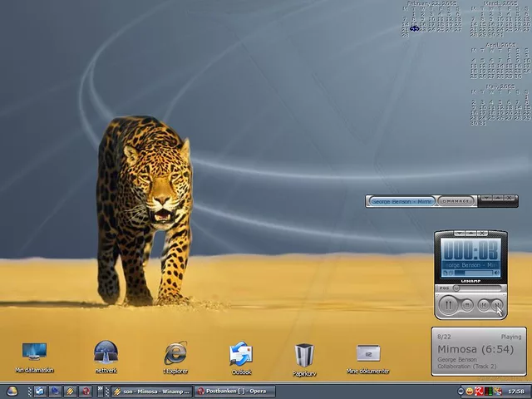Open Min datamaskin desktop icon
The image size is (532, 399).
pyautogui.click(x=34, y=352)
